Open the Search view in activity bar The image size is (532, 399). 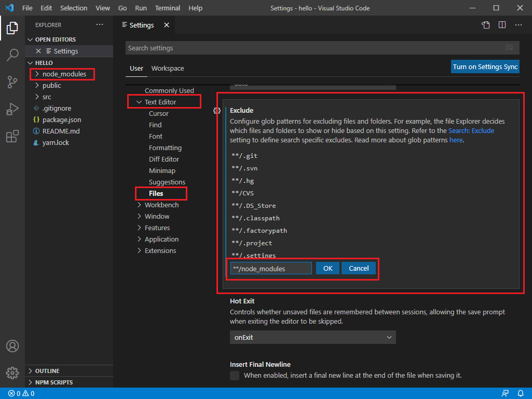pyautogui.click(x=12, y=55)
